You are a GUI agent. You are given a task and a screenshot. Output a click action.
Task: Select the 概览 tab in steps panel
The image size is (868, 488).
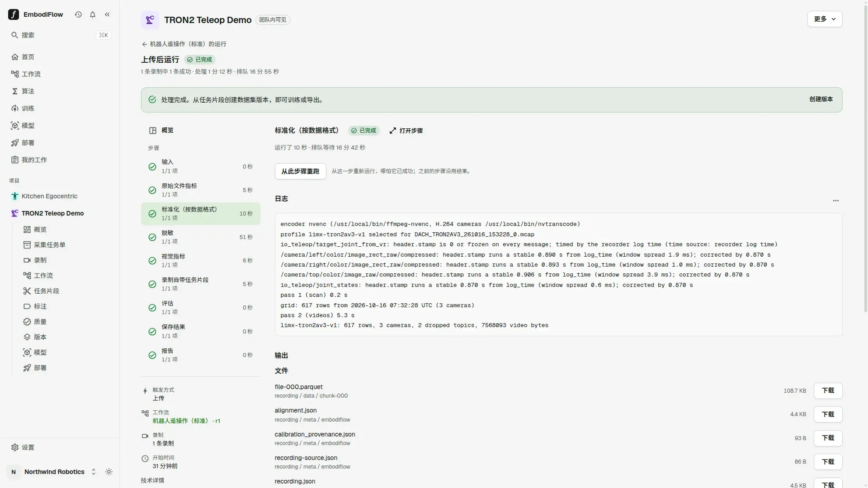201,131
